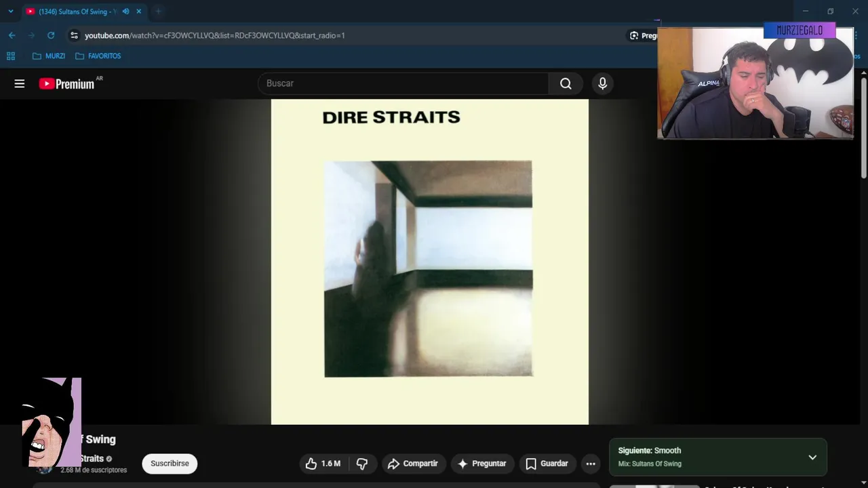The width and height of the screenshot is (868, 488).
Task: Close the Sultans Of Swing tab
Action: pyautogui.click(x=139, y=12)
